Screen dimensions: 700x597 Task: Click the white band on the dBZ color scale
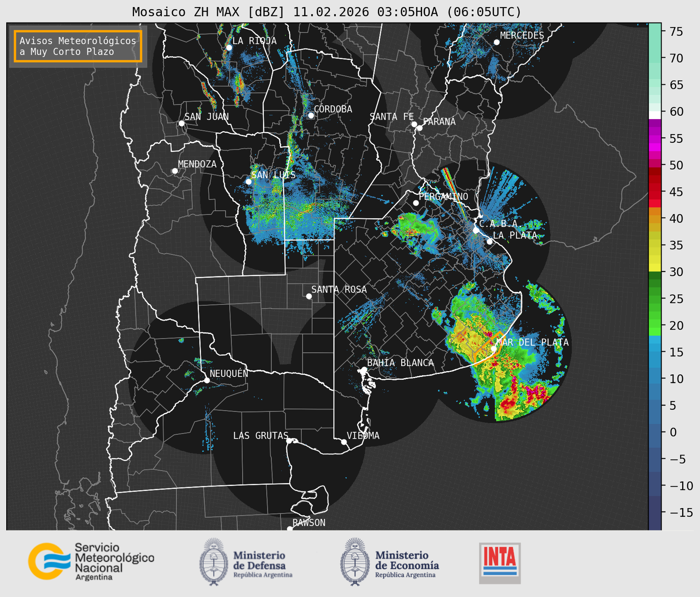coord(655,115)
